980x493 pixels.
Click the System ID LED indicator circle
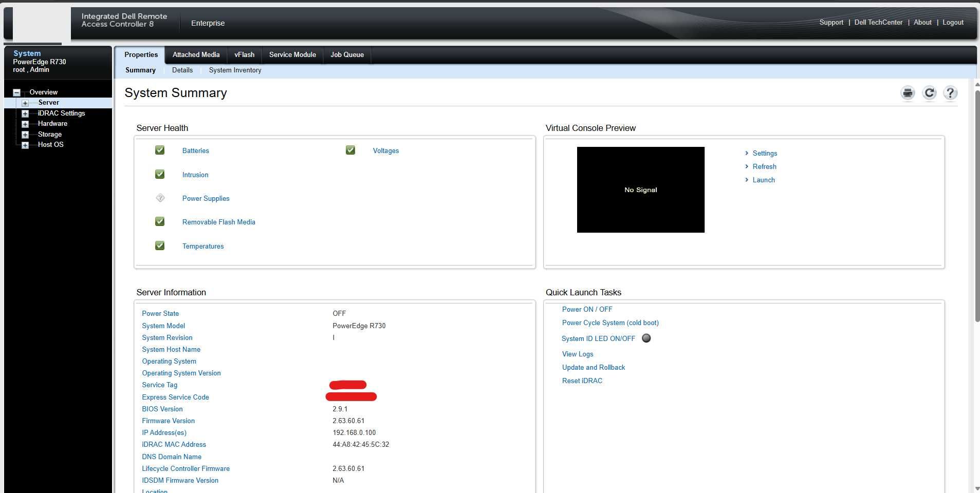(646, 338)
